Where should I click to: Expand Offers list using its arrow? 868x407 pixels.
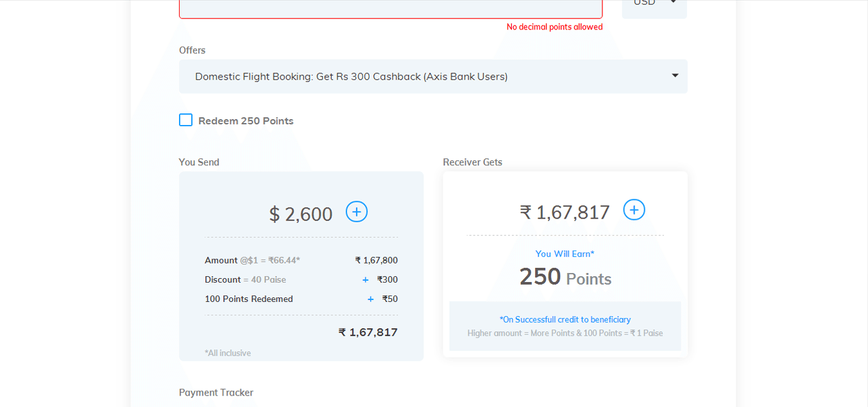[x=675, y=76]
